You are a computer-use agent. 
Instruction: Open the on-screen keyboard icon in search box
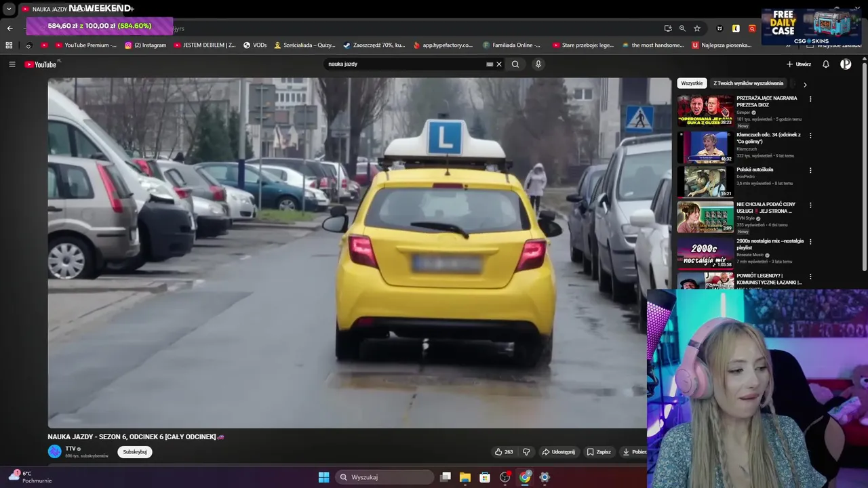pos(490,64)
